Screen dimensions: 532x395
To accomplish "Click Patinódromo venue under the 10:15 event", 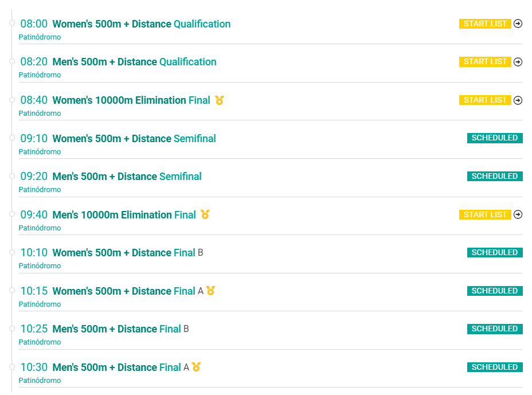I will (40, 304).
